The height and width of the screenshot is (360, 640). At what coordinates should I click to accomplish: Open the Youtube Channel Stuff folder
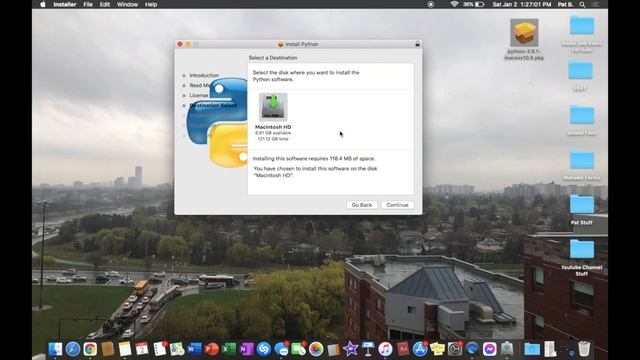click(x=582, y=249)
